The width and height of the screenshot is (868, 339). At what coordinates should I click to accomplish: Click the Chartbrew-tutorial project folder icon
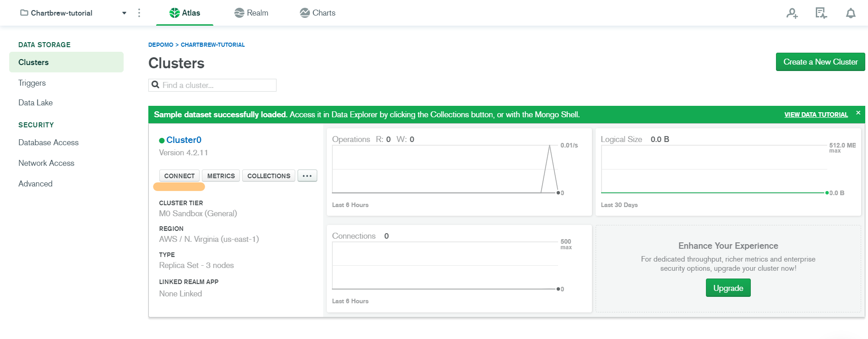coord(24,13)
